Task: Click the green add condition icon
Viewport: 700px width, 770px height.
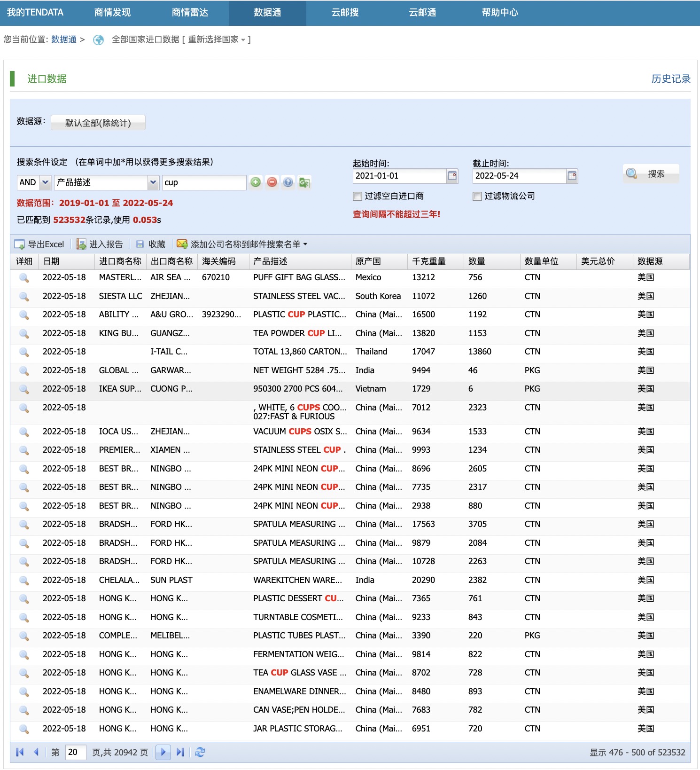Action: coord(256,182)
